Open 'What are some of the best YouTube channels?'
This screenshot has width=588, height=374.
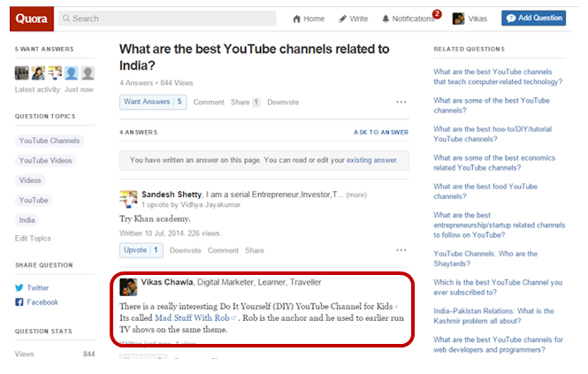click(x=492, y=105)
